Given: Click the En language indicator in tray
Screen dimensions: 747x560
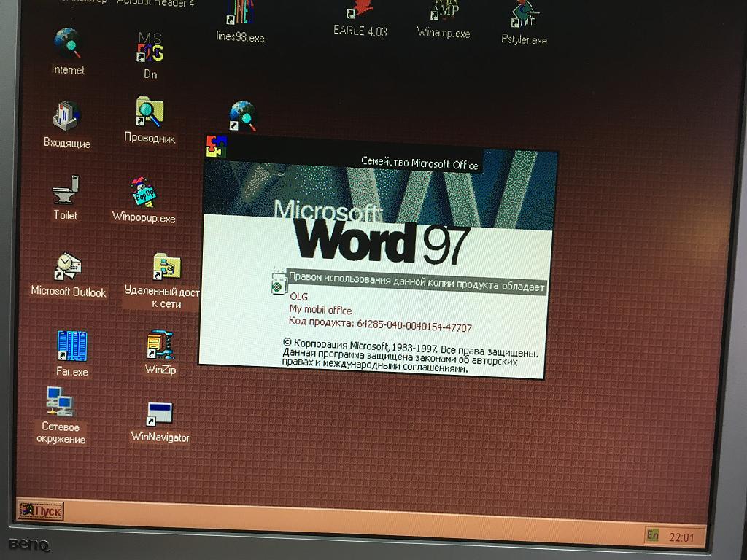Looking at the screenshot, I should [x=652, y=536].
